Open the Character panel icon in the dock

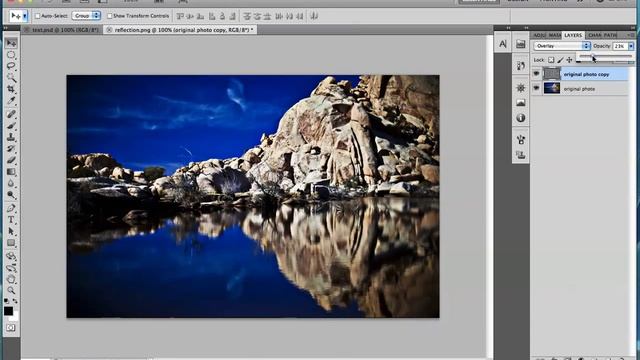click(x=503, y=44)
